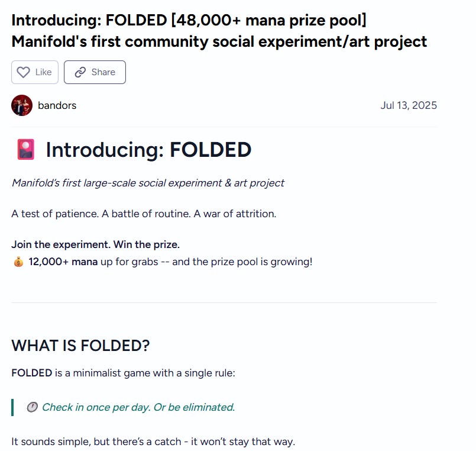476x451 pixels.
Task: Click the clock emoji in the blockquote
Action: 32,407
